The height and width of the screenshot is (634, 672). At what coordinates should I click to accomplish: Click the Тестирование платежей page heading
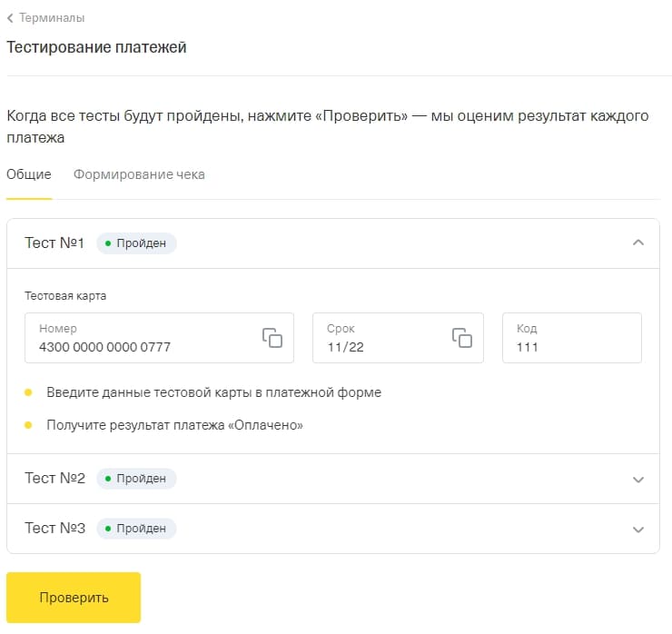[96, 47]
